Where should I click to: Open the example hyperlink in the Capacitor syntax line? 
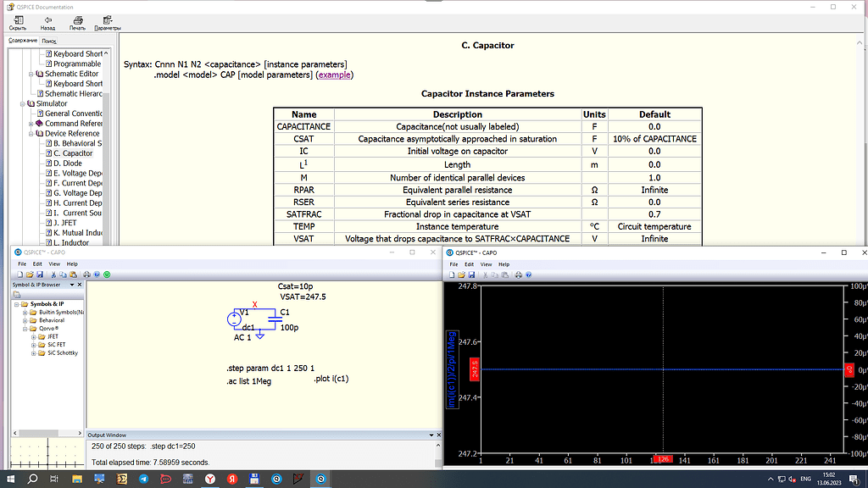pos(335,75)
